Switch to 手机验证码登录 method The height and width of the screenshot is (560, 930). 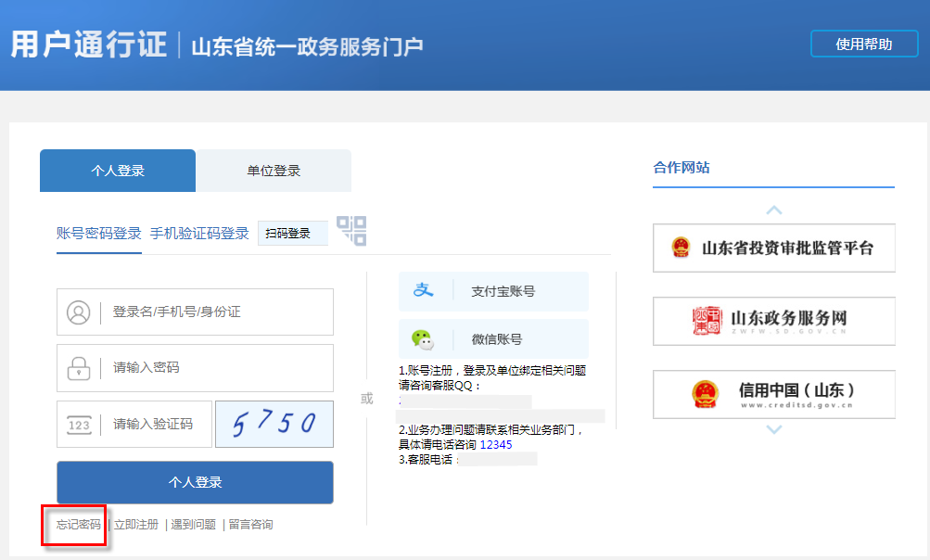tap(199, 234)
